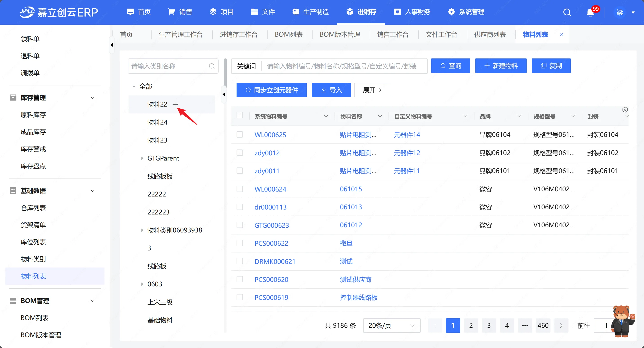Viewport: 644px width, 348px height.
Task: Select the checkbox for PCS000622 row
Action: point(239,243)
